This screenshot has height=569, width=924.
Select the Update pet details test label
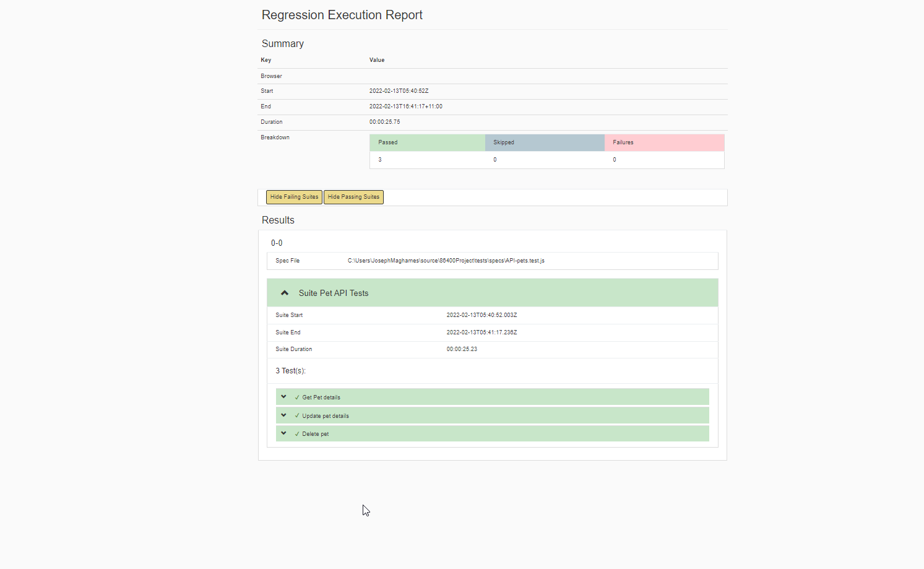[326, 416]
